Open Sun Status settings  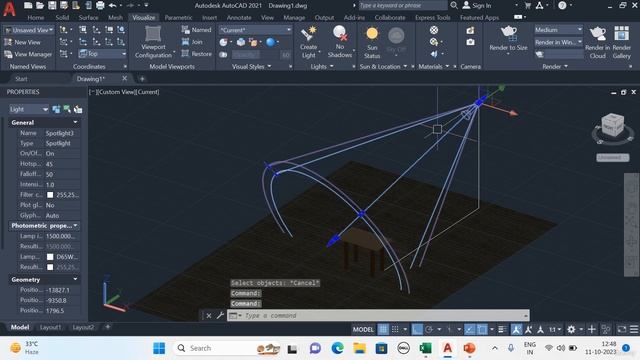tap(372, 42)
